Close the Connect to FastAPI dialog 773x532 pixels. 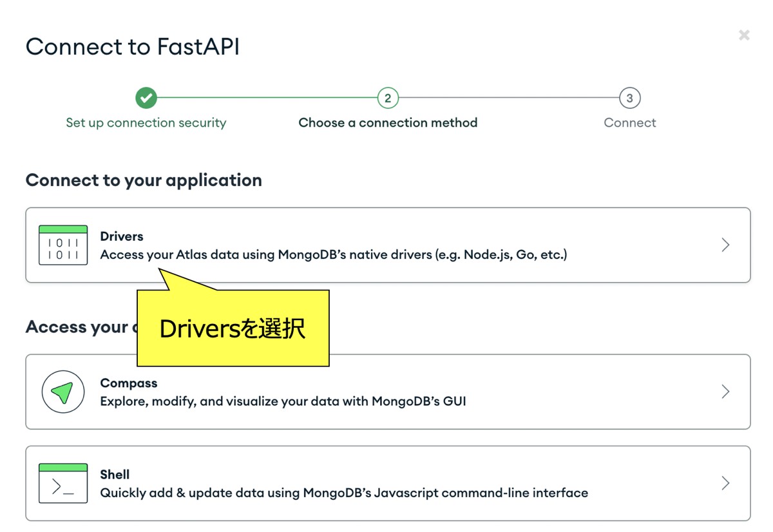coord(744,35)
